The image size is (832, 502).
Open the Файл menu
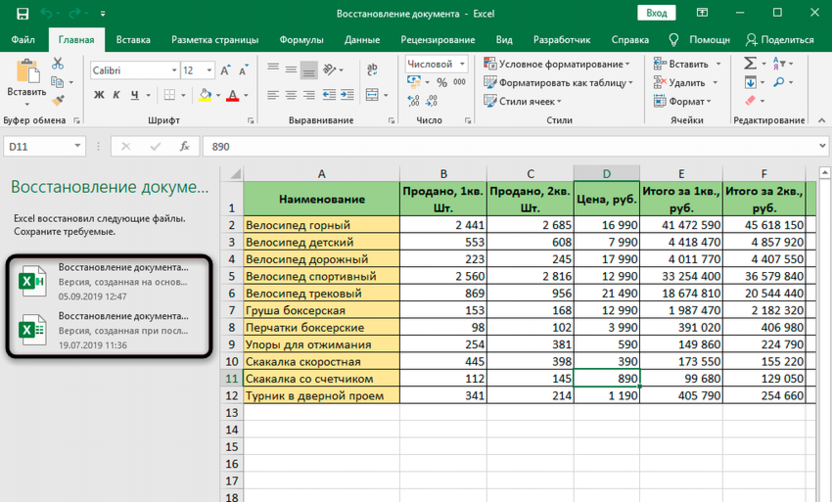click(23, 40)
